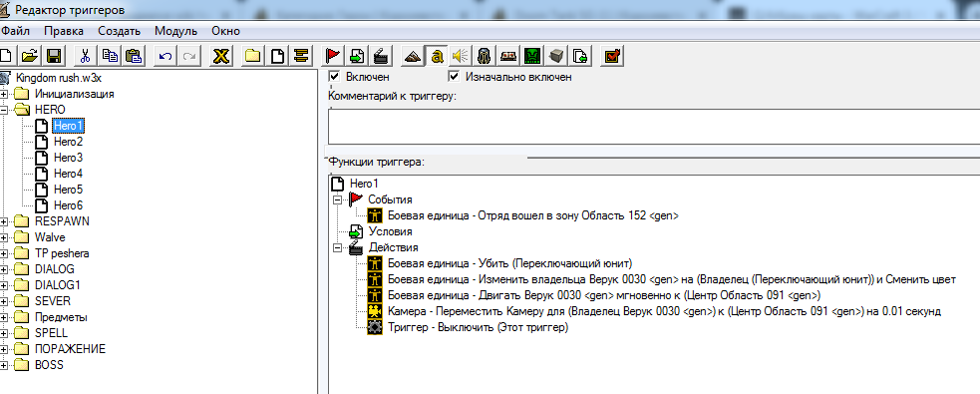Open the Object manager grey cube icon

[x=556, y=56]
